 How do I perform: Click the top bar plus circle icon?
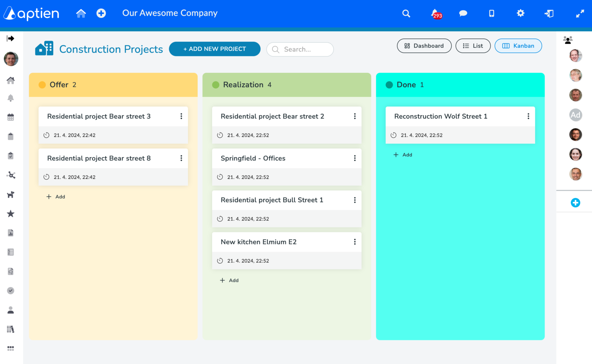point(101,13)
